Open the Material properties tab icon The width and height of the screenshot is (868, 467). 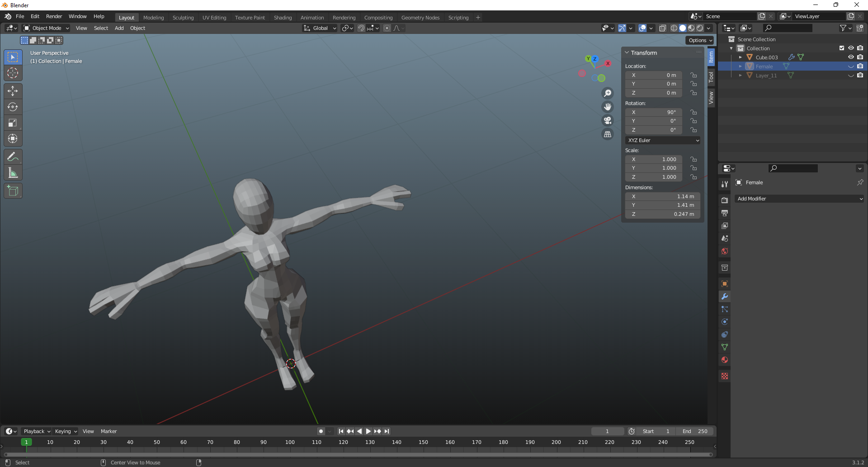click(x=725, y=360)
